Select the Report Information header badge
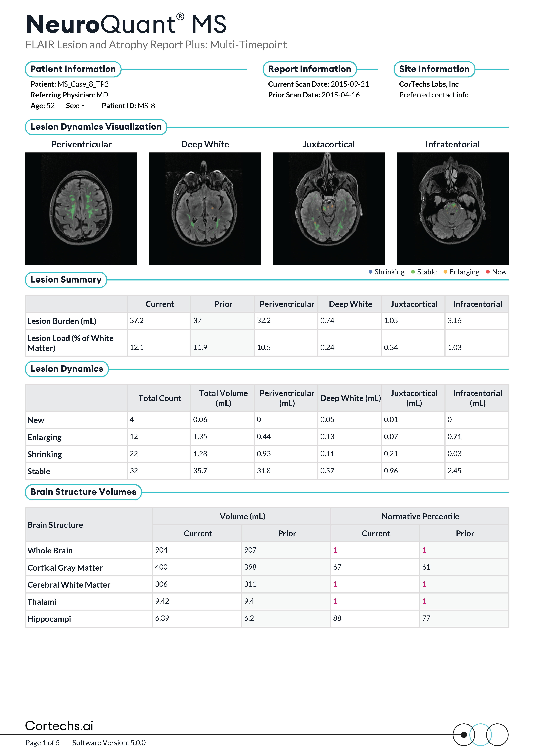The height and width of the screenshot is (756, 534). pyautogui.click(x=310, y=69)
